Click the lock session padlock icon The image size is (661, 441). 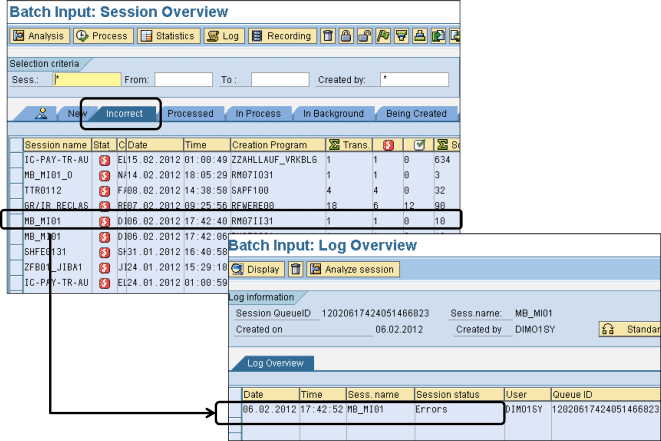(346, 36)
